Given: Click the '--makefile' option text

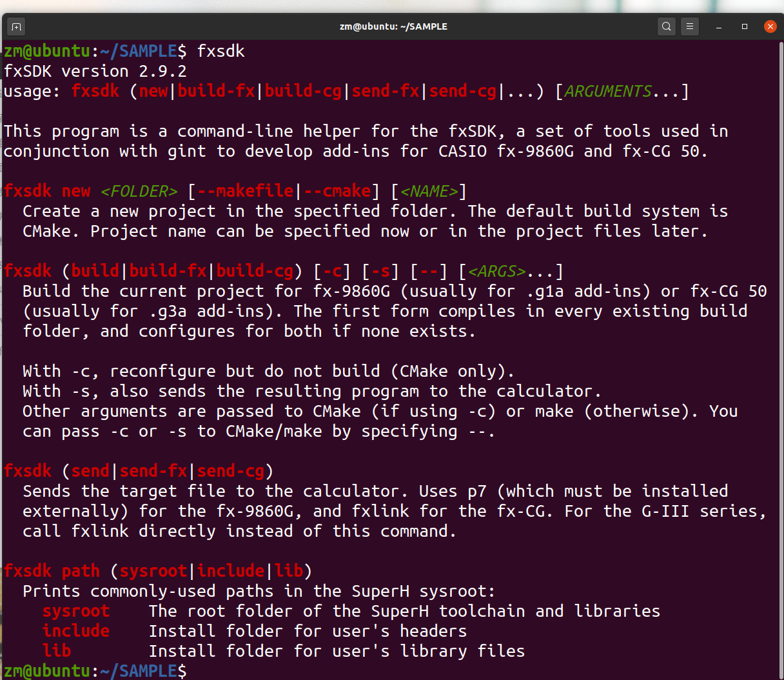Looking at the screenshot, I should click(246, 191).
